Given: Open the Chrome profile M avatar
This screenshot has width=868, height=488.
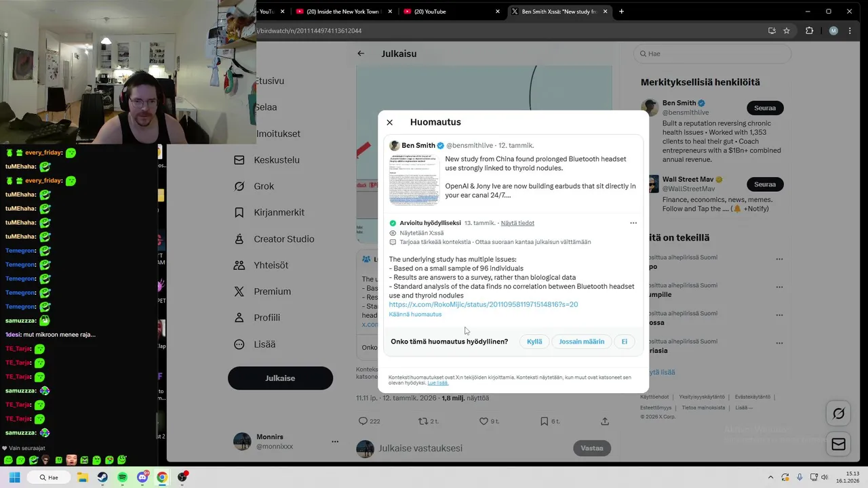Looking at the screenshot, I should [833, 30].
